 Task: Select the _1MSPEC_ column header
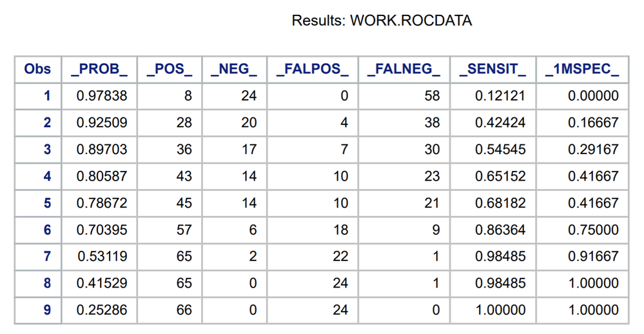(581, 70)
